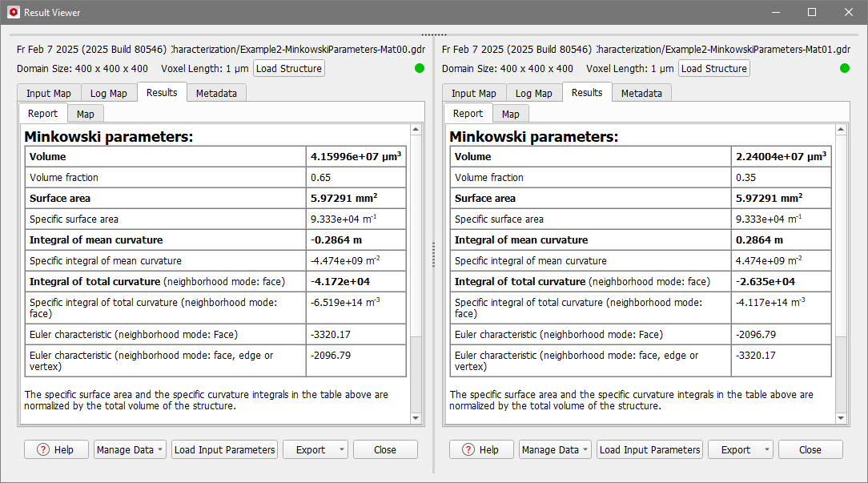868x483 pixels.
Task: Switch to Metadata tab in right pane
Action: point(641,93)
